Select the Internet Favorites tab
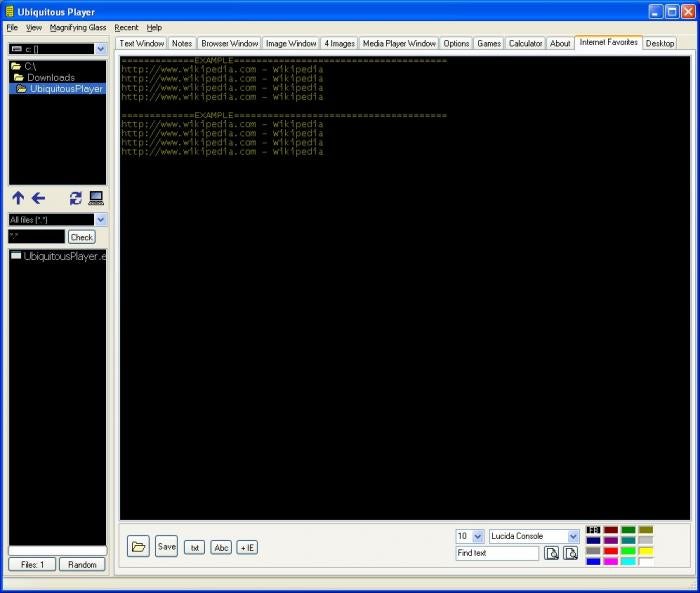700x593 pixels. click(x=608, y=42)
